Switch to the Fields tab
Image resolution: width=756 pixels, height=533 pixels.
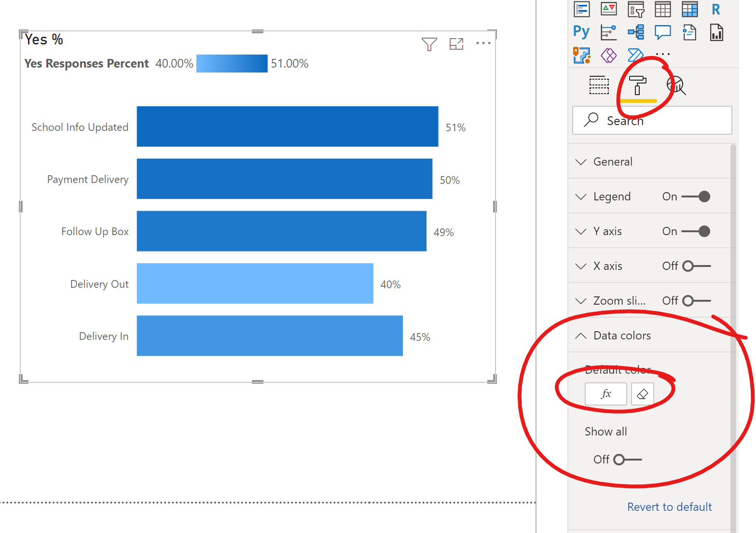pyautogui.click(x=599, y=85)
